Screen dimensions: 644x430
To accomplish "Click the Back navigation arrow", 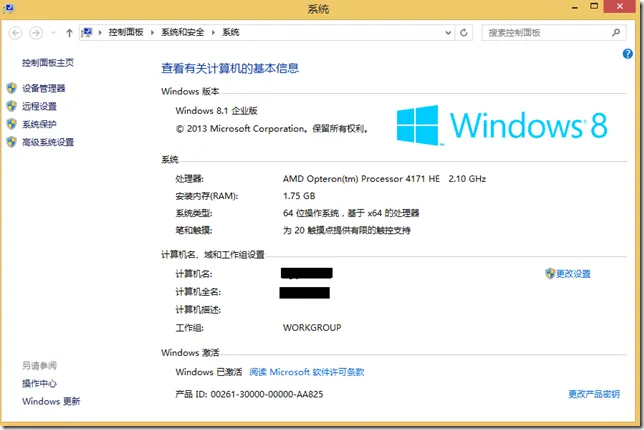I will click(16, 33).
